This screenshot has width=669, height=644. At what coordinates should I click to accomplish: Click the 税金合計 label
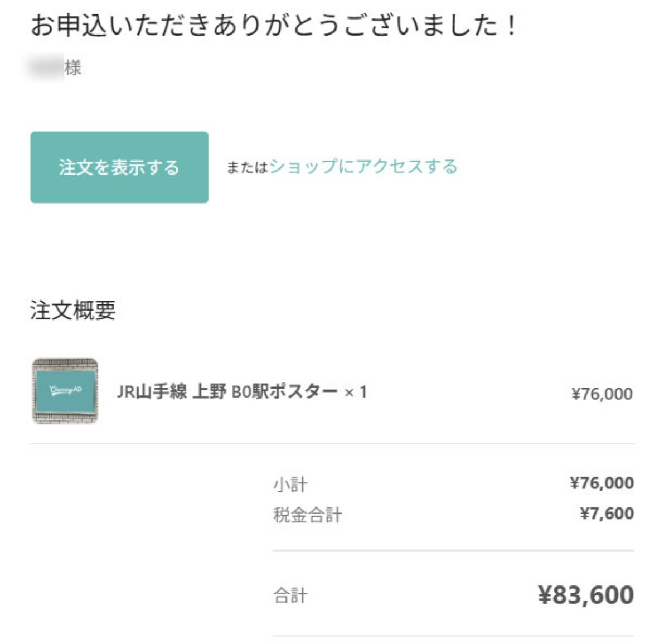point(307,514)
